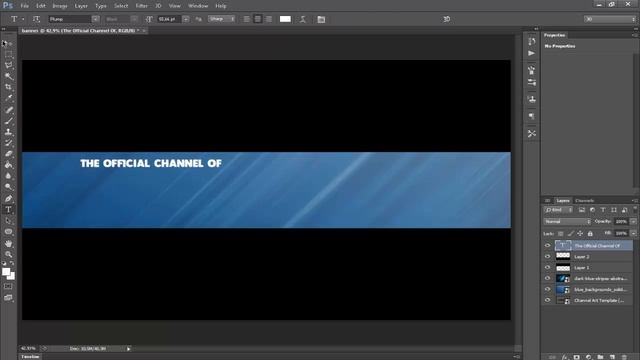Open the layer blend mode Normal dropdown
This screenshot has width=640, height=360.
[x=567, y=222]
